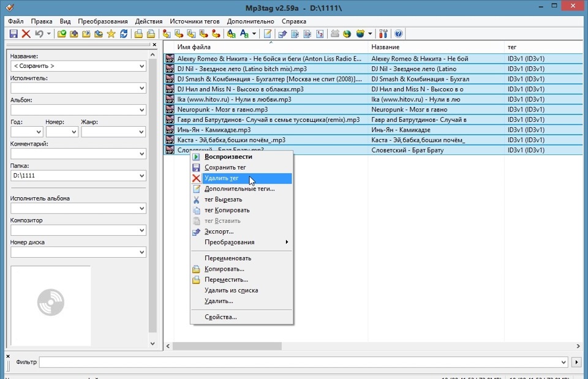Image resolution: width=588 pixels, height=379 pixels.
Task: Click the filter apply arrow button
Action: tap(576, 362)
